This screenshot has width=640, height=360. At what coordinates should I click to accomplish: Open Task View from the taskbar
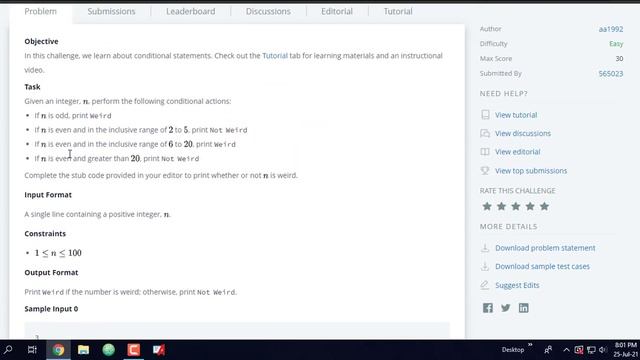pyautogui.click(x=32, y=350)
